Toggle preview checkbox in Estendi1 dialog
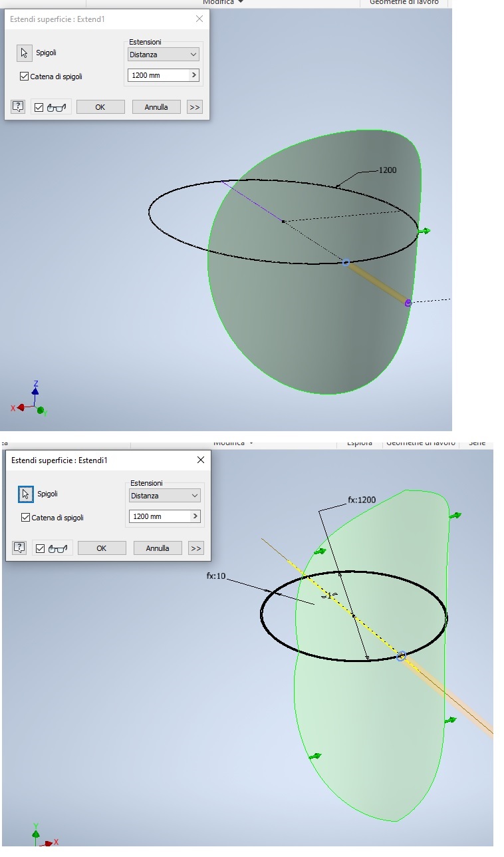 click(x=40, y=549)
